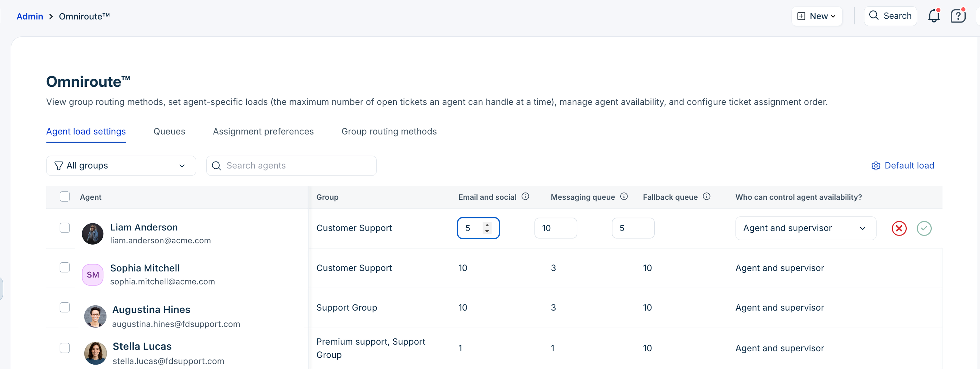Tick the Sophia Mitchell checkbox
This screenshot has height=369, width=980.
(x=65, y=267)
